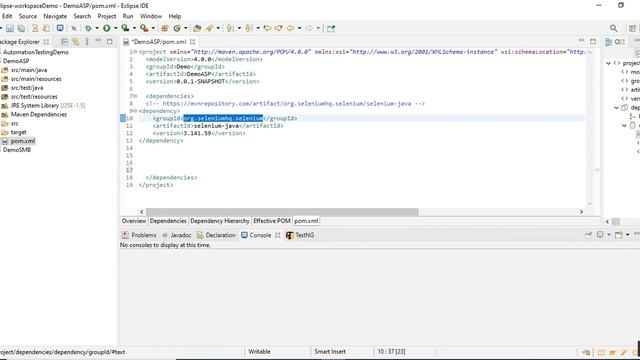Open dropdown arrow next to Debug button

coord(97,28)
